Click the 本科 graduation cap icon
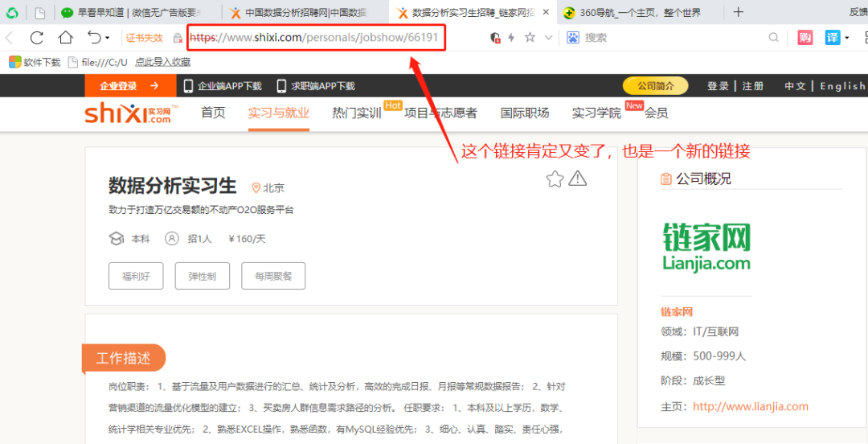 pyautogui.click(x=117, y=239)
